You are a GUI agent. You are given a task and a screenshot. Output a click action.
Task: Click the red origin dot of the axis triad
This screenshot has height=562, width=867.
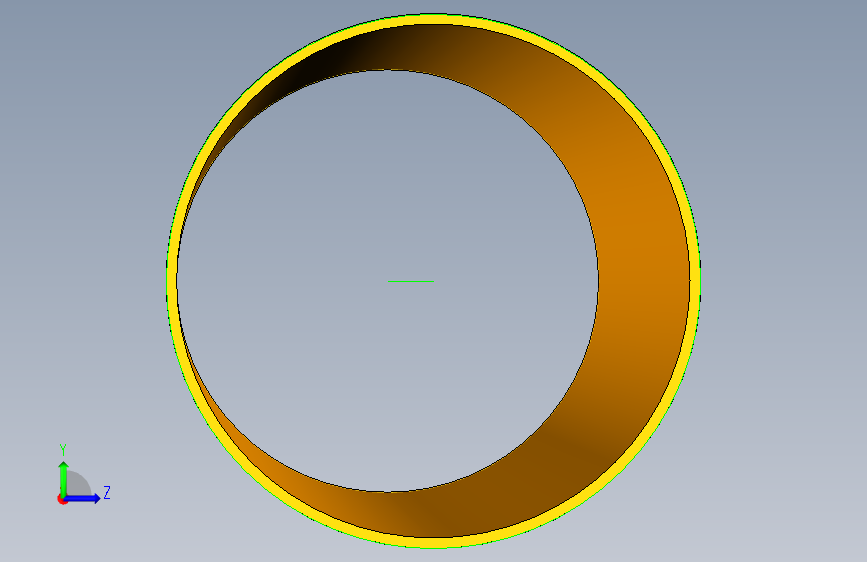click(x=62, y=500)
